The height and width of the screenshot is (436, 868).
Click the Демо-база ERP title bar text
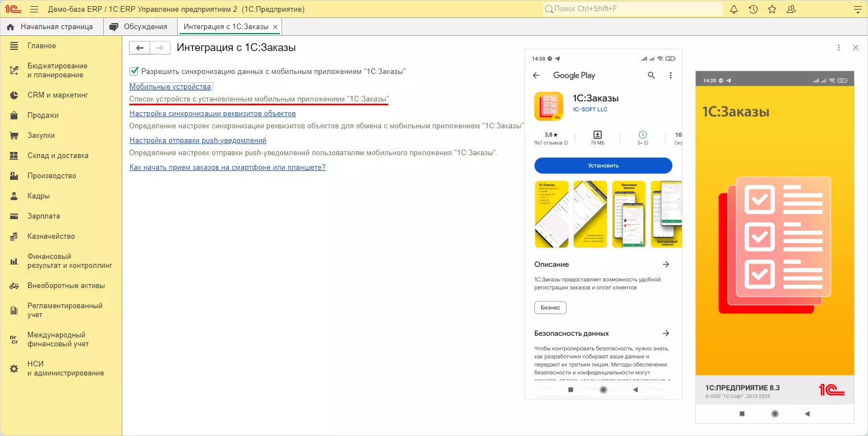177,10
